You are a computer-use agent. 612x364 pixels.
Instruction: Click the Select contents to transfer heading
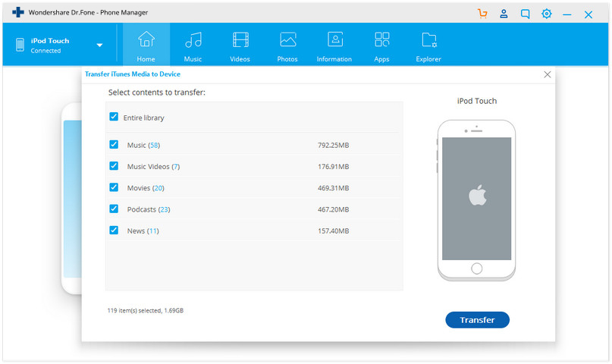[x=156, y=93]
